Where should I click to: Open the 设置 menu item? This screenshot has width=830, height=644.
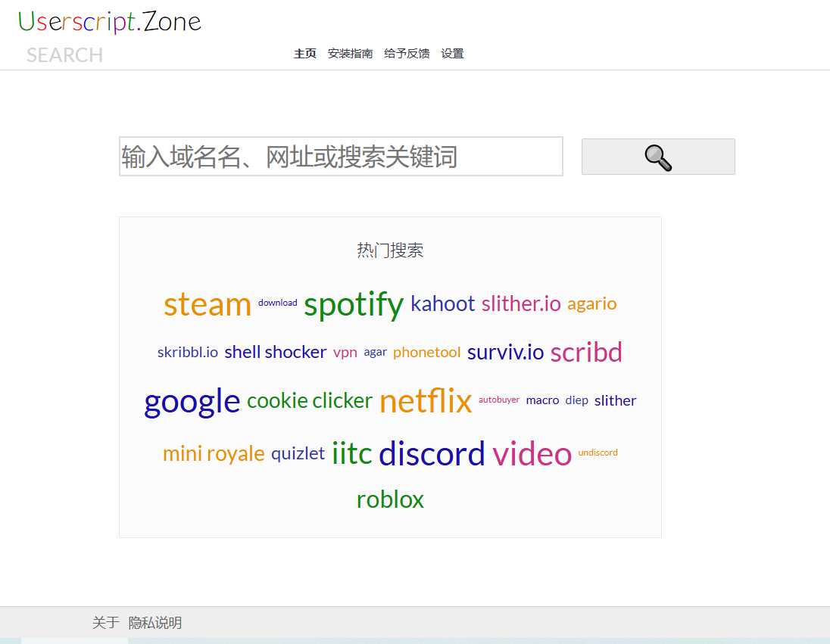point(452,53)
